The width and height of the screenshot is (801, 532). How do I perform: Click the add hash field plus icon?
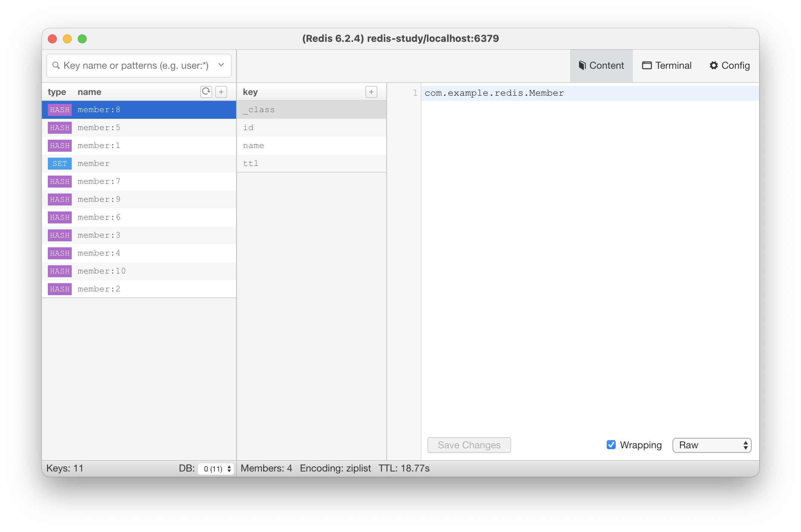tap(371, 92)
